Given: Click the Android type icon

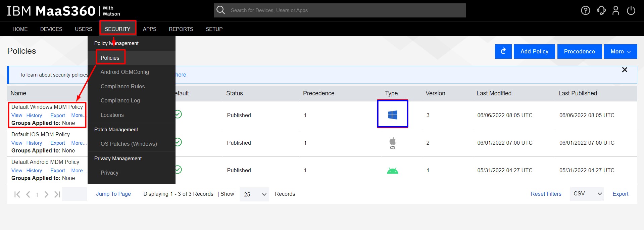Looking at the screenshot, I should 392,171.
